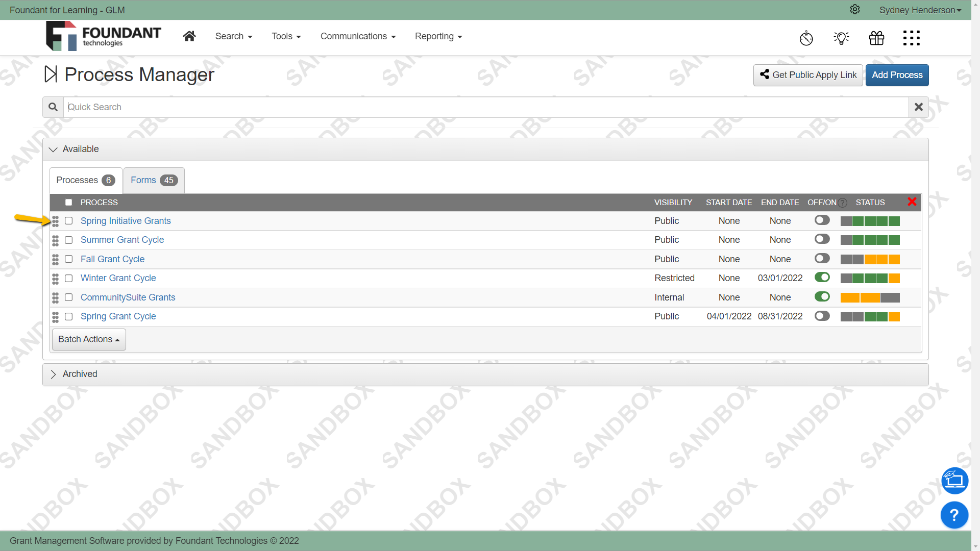The width and height of the screenshot is (980, 551).
Task: Open the Reporting dropdown menu
Action: [x=438, y=36]
